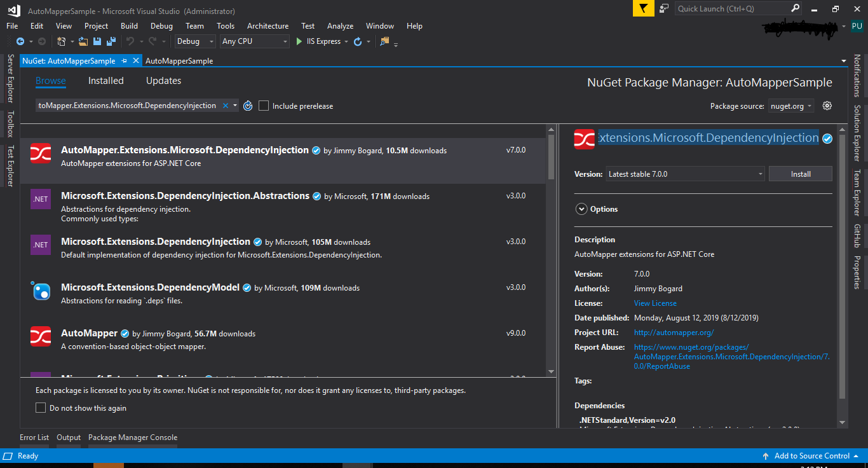Open the Debug configuration dropdown

point(196,41)
